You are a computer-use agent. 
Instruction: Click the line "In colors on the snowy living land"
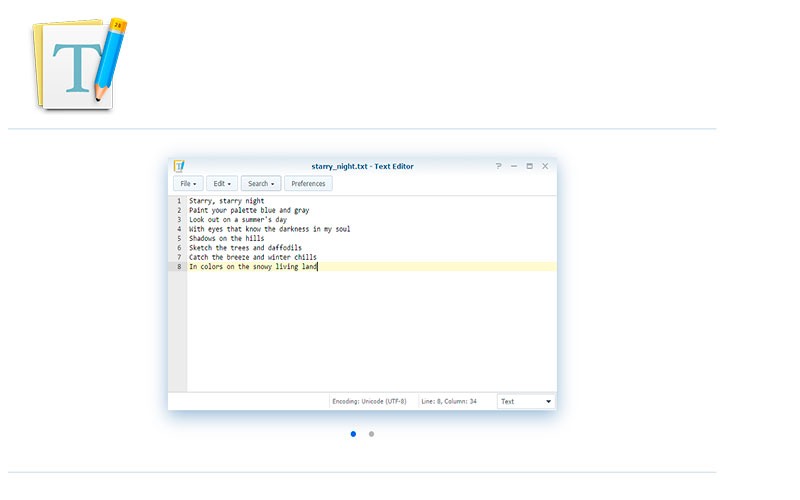[x=253, y=266]
